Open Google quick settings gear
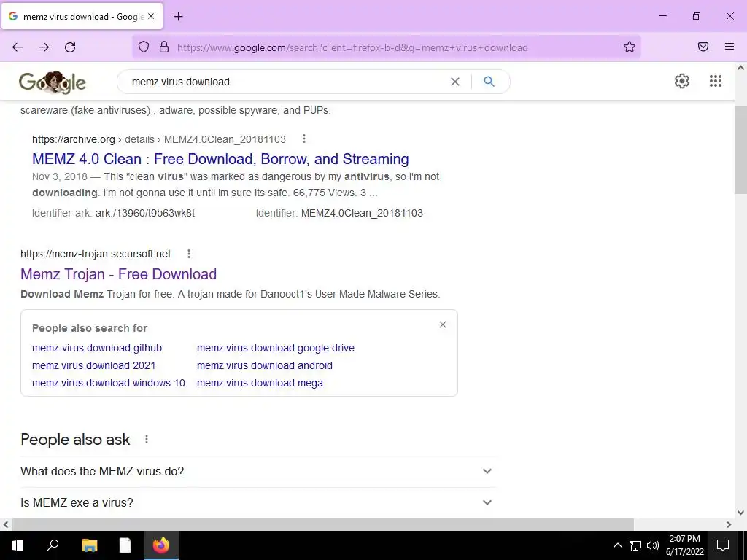Viewport: 747px width, 560px height. point(682,81)
